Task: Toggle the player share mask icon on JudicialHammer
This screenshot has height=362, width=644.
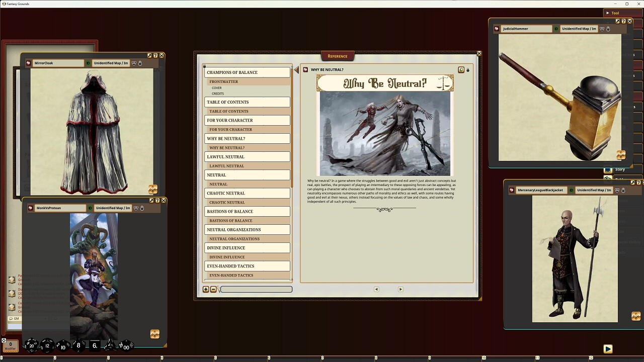Action: pos(601,29)
